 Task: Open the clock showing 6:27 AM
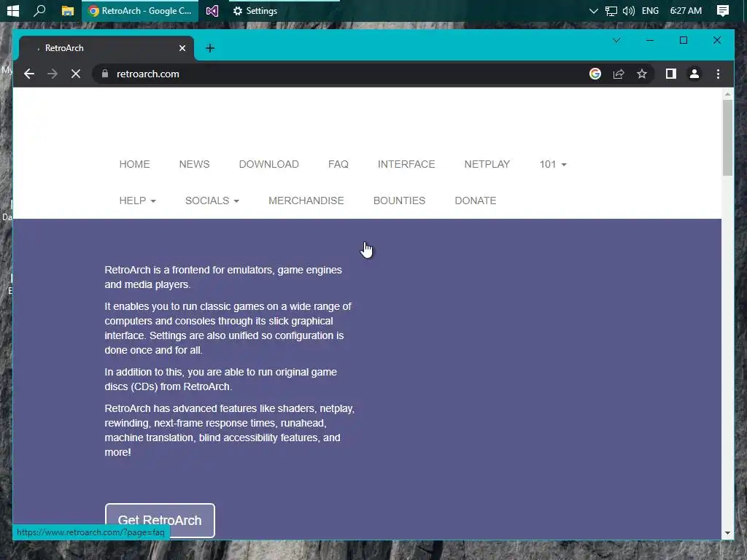[686, 10]
